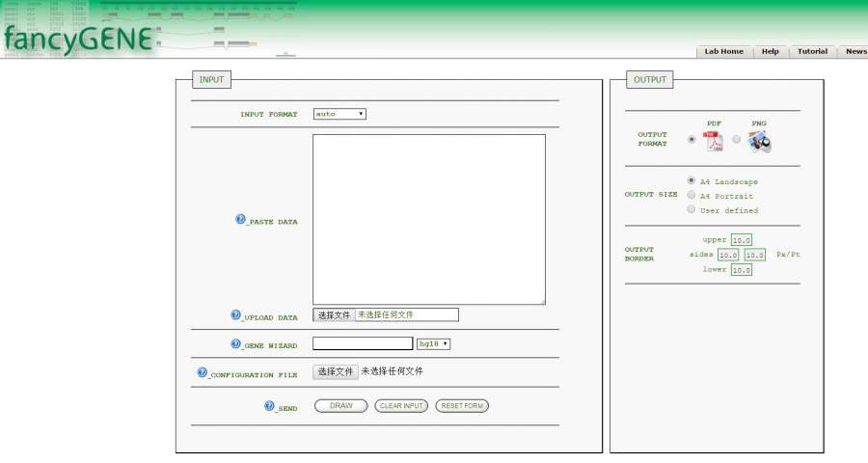Select PNG output format radio button
Screen dimensions: 868x463
pyautogui.click(x=736, y=139)
